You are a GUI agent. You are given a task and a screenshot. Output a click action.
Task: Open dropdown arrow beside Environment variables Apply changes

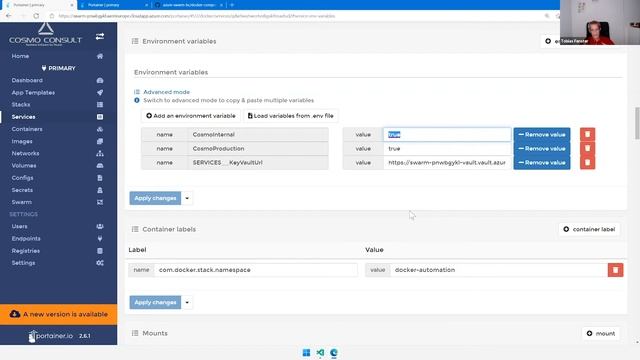(187, 198)
